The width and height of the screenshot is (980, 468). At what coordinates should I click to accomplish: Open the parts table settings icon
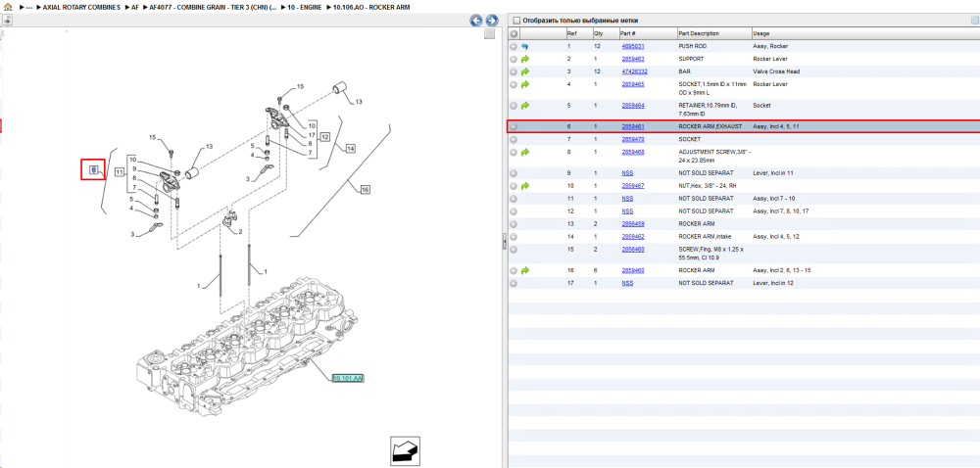click(974, 20)
